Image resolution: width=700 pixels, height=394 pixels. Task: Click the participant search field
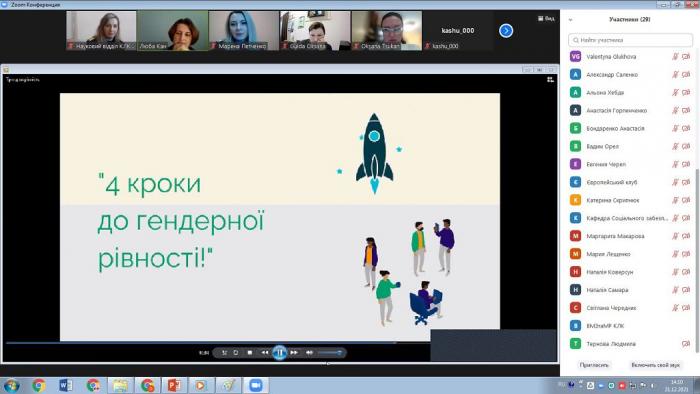point(630,40)
